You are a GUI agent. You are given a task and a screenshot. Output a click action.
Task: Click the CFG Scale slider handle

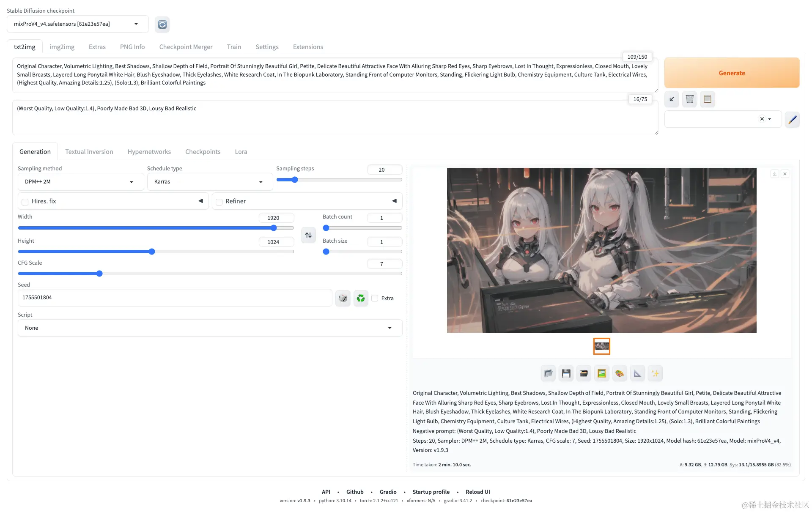tap(99, 274)
